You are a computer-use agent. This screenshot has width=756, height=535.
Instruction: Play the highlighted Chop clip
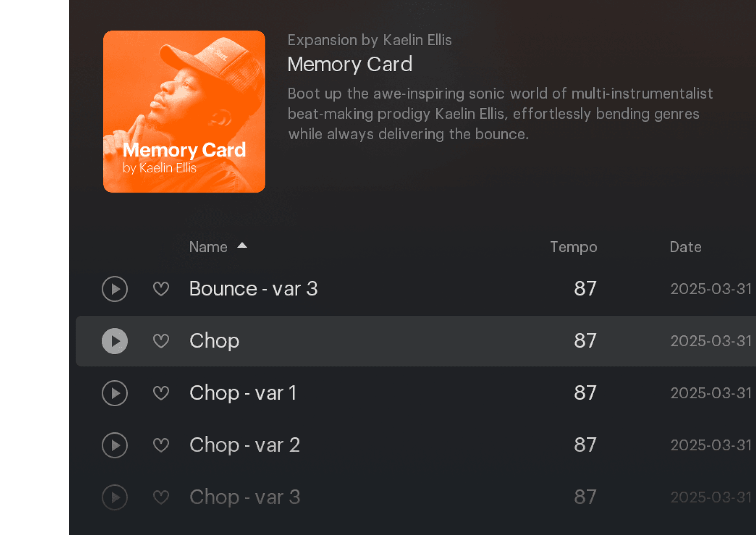[115, 341]
